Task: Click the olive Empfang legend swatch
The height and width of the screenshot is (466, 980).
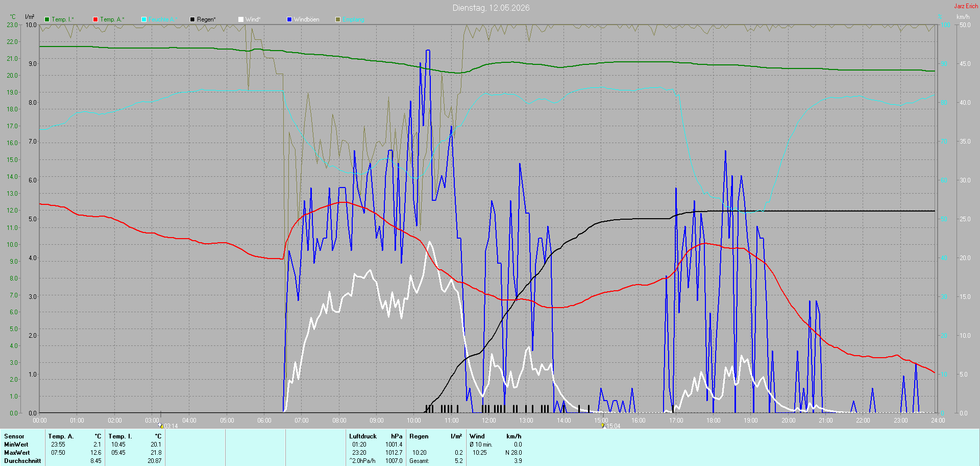Action: pos(338,19)
